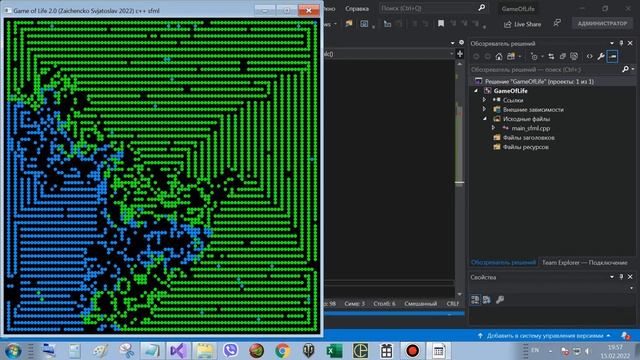The height and width of the screenshot is (360, 640).
Task: Click the editor scrollbar down arrow
Action: [x=460, y=294]
